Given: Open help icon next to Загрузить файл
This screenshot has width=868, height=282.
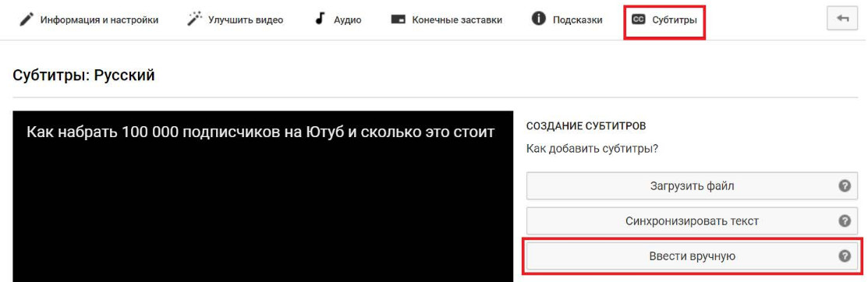Looking at the screenshot, I should click(844, 185).
